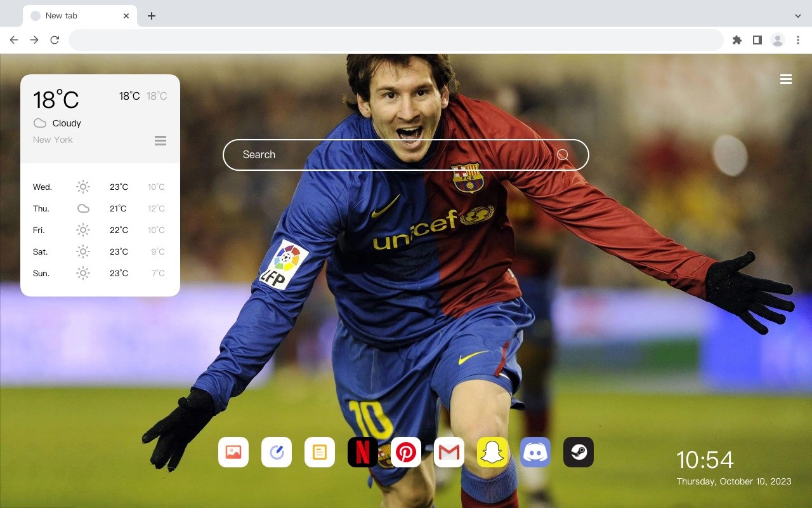The height and width of the screenshot is (508, 812).
Task: Open the weather widget menu icon
Action: pos(160,141)
